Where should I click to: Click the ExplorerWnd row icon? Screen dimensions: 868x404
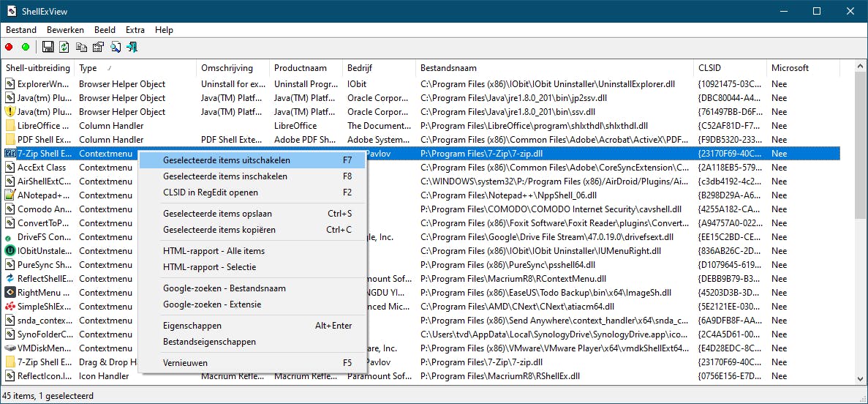click(10, 83)
